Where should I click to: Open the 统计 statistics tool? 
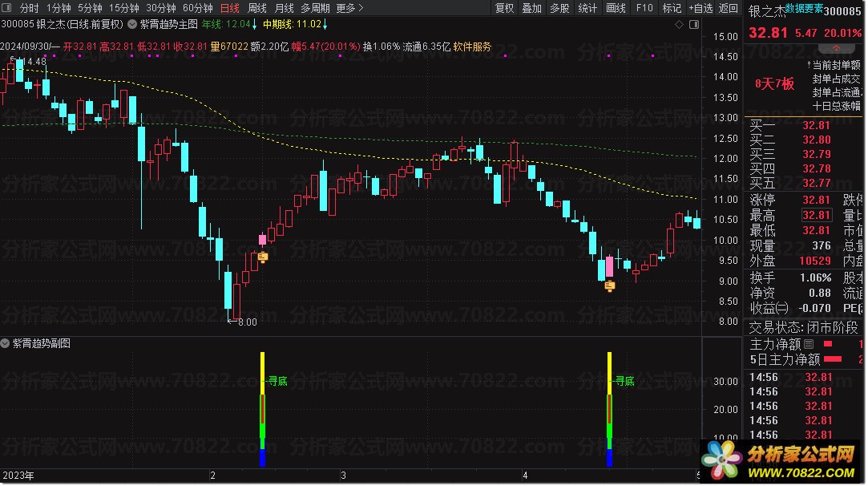pos(587,8)
